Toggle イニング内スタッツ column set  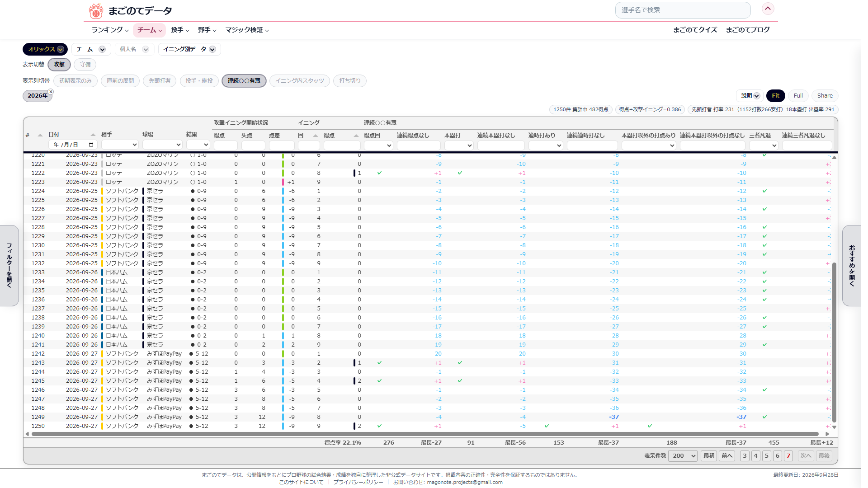click(x=300, y=81)
